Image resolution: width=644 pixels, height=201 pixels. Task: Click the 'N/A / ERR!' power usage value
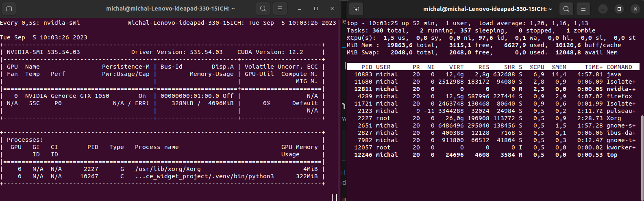[131, 103]
